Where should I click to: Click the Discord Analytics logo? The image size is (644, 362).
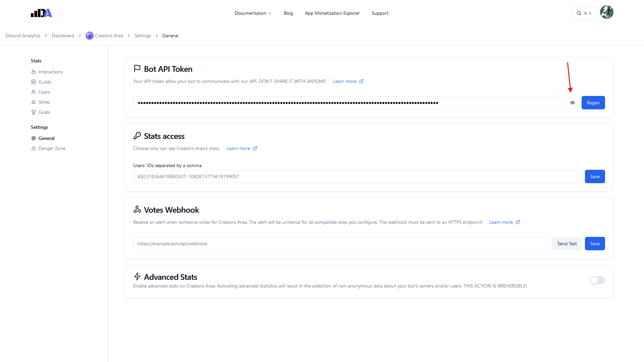[x=41, y=13]
